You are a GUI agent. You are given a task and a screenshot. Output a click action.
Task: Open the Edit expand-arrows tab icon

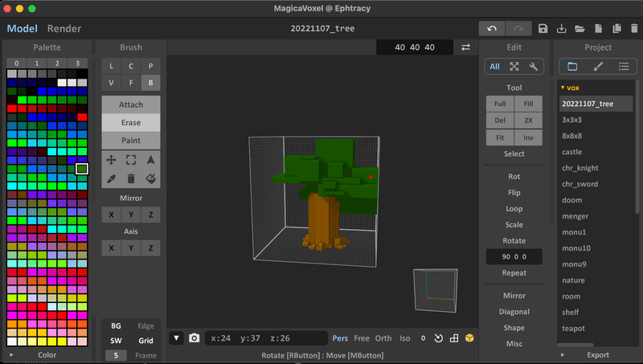point(514,67)
